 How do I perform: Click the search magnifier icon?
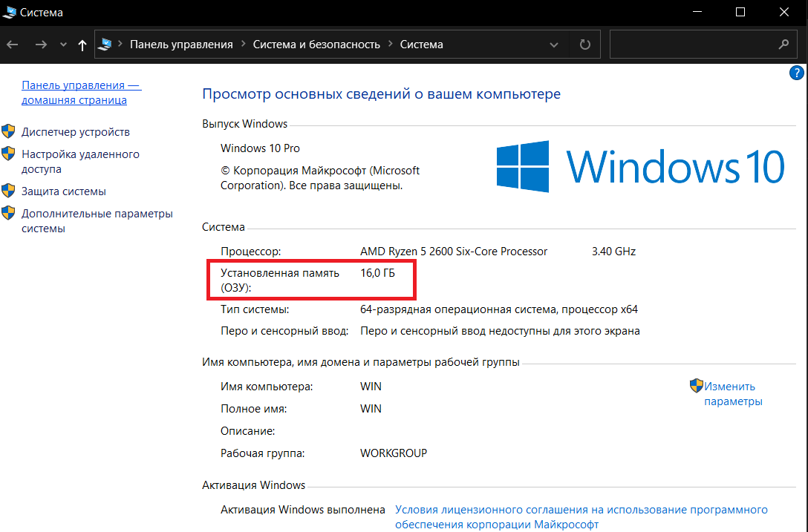click(783, 45)
